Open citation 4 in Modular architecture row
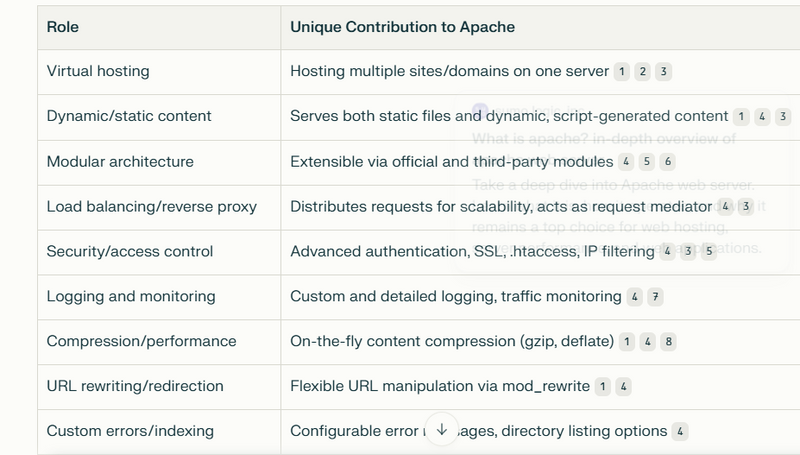 [x=626, y=162]
